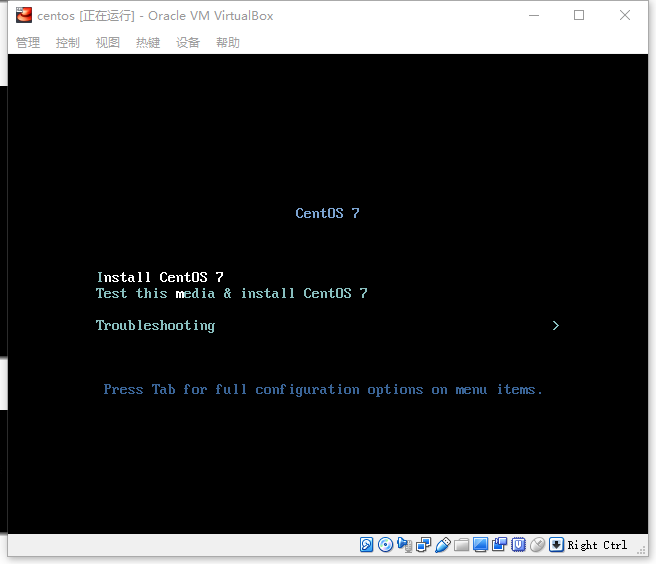Click the keyboard capture arrow icon

coord(556,545)
